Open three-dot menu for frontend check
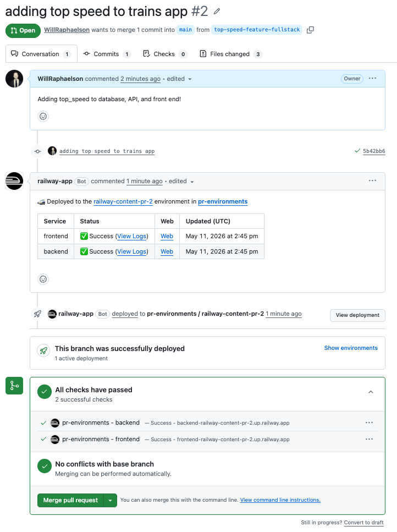The width and height of the screenshot is (397, 532). (369, 439)
